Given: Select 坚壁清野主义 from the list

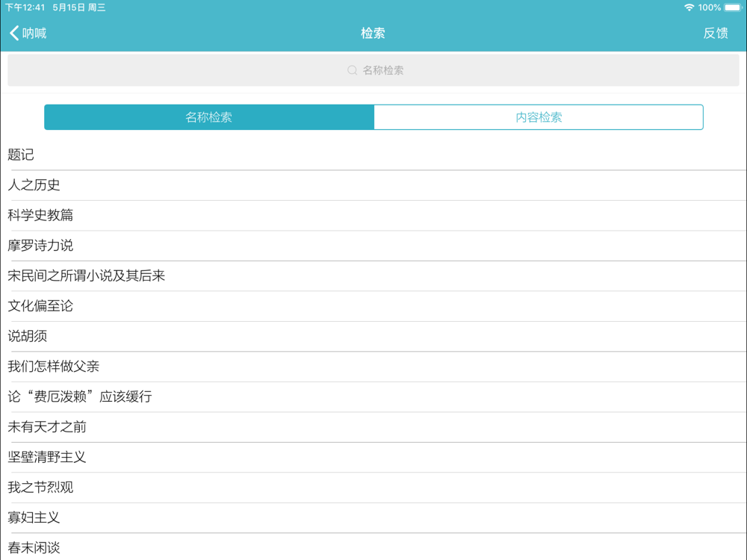Looking at the screenshot, I should coord(373,457).
